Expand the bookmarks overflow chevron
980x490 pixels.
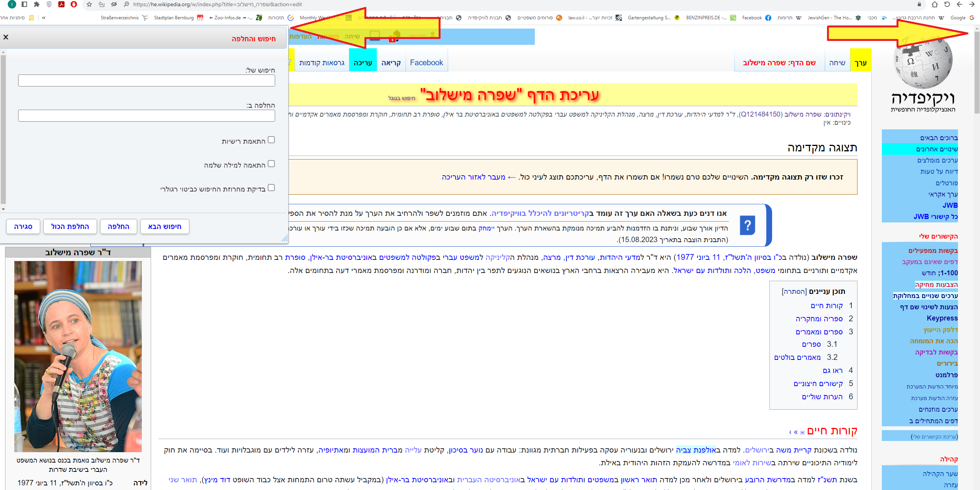coord(44,18)
